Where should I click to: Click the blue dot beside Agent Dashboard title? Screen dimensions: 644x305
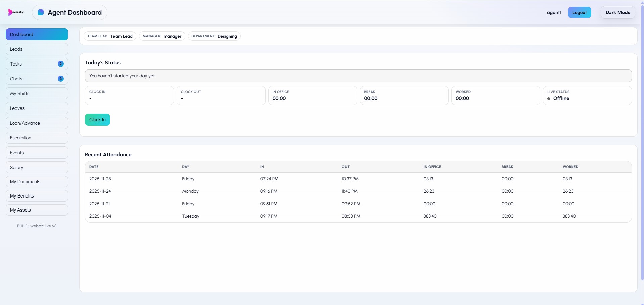[x=40, y=12]
